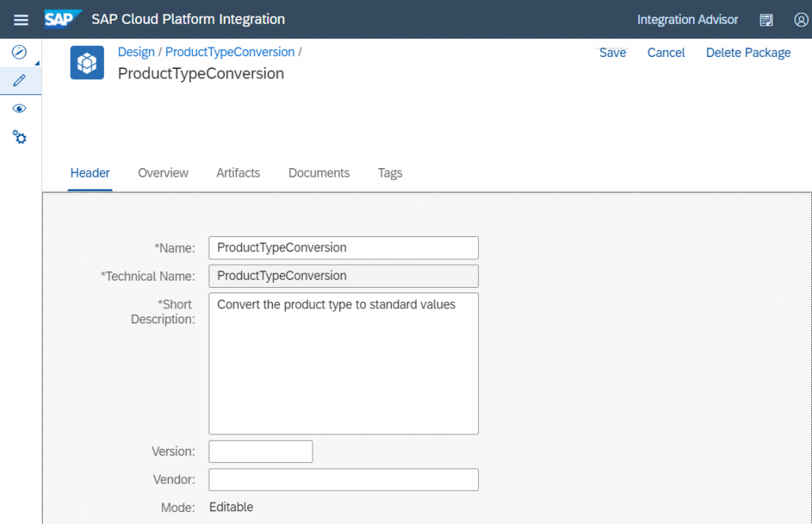Click into the Version input field

pyautogui.click(x=260, y=452)
